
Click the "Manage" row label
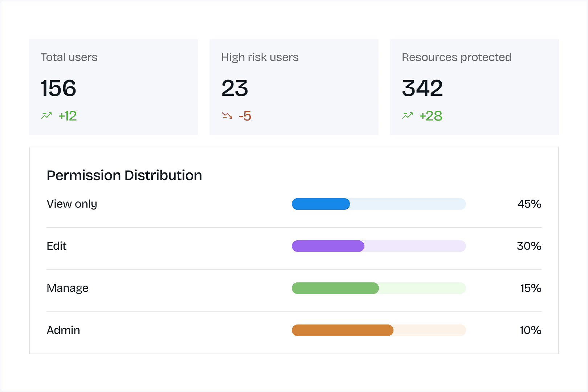[68, 289]
